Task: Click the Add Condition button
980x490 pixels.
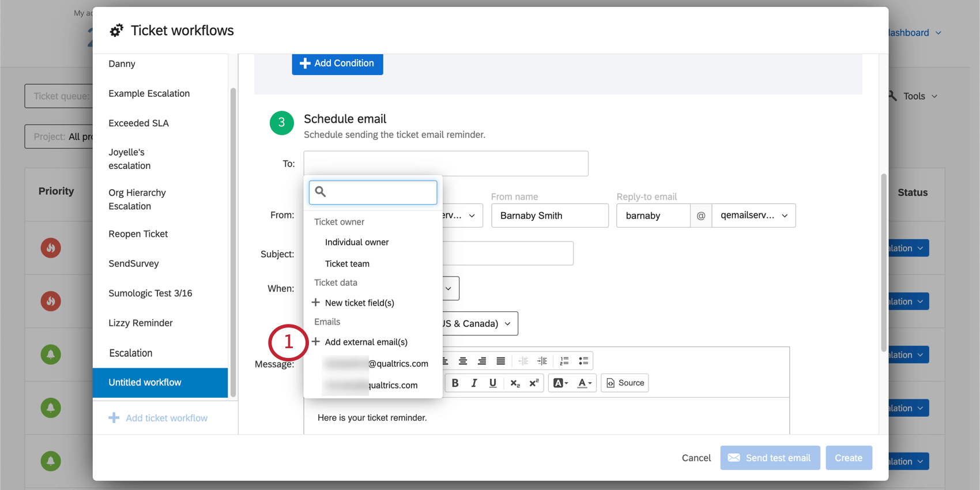Action: (337, 63)
